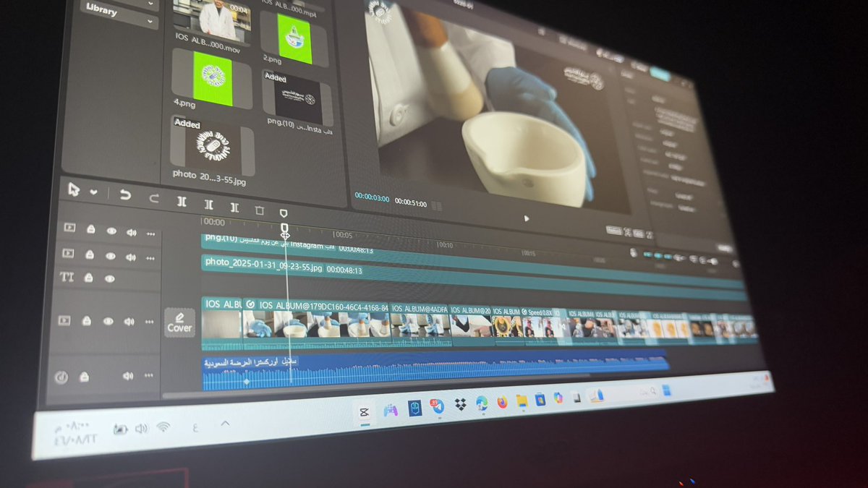Click the microphone voiceover icon above timeline

634,252
